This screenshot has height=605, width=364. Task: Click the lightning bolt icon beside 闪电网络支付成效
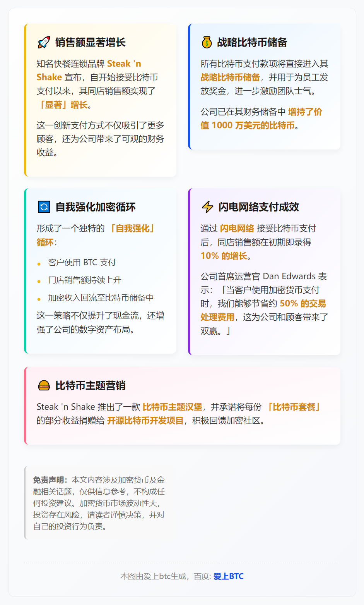[x=207, y=207]
